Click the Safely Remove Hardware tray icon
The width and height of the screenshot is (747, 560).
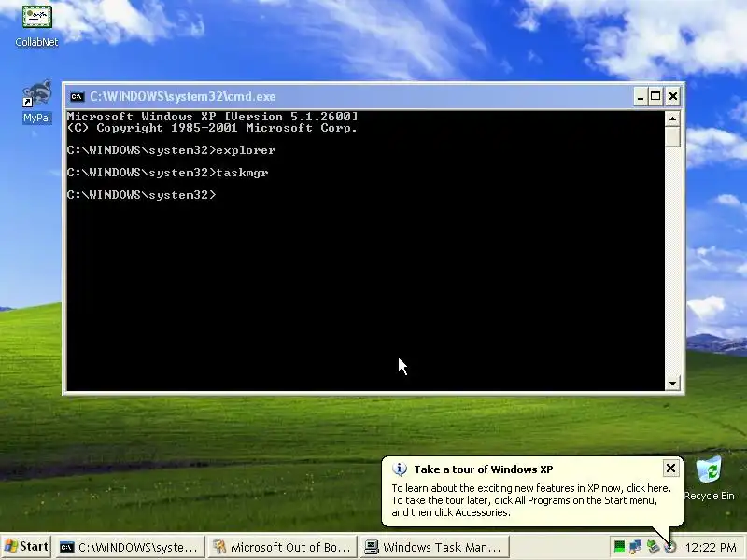[653, 547]
